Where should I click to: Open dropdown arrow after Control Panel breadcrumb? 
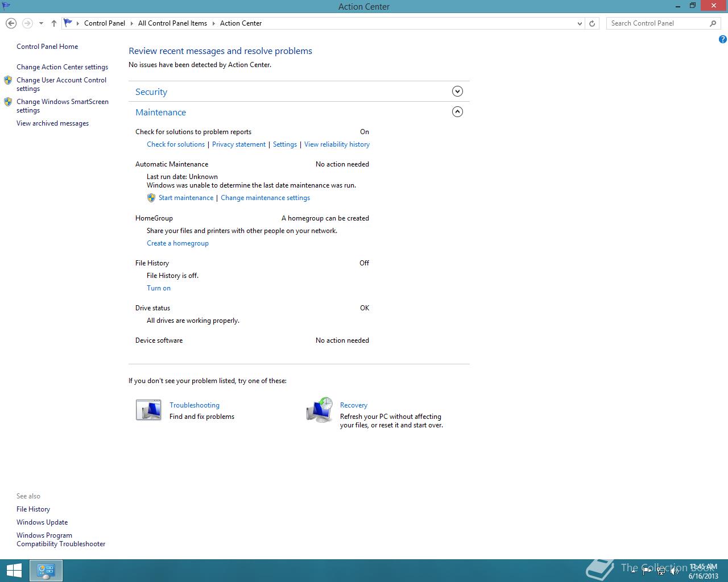point(132,23)
